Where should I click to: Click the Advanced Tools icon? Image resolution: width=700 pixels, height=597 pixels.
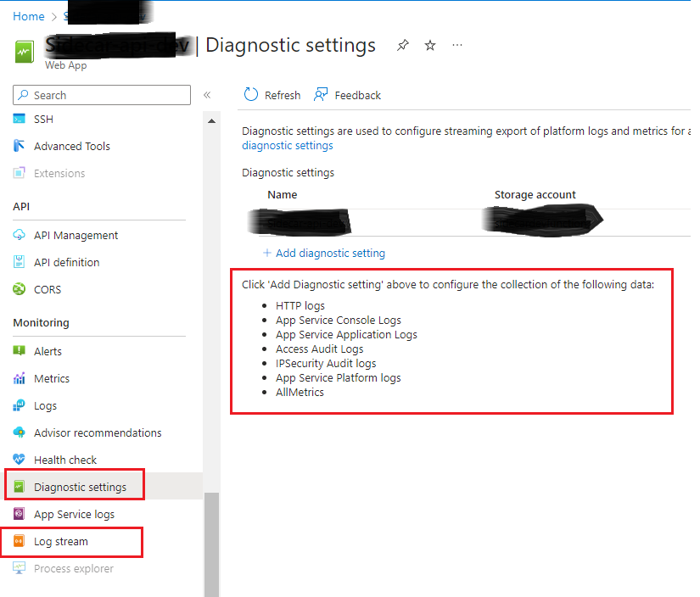click(x=20, y=146)
